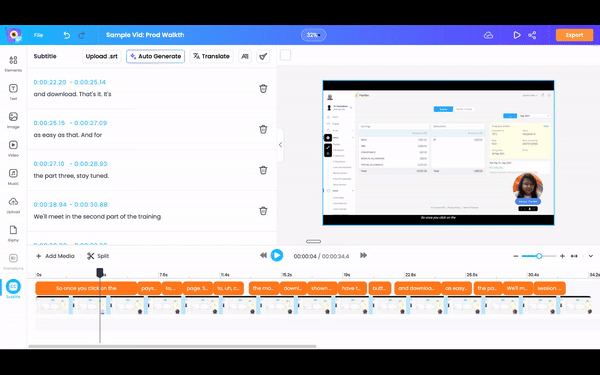
Task: Delete the 'and download. That's it. It's' subtitle
Action: click(263, 88)
